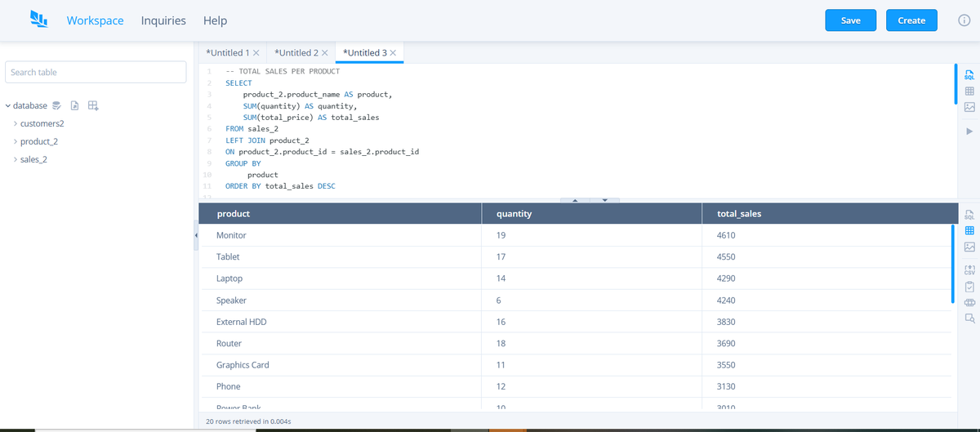Export results to CSV icon
This screenshot has height=432, width=980.
coord(969,269)
